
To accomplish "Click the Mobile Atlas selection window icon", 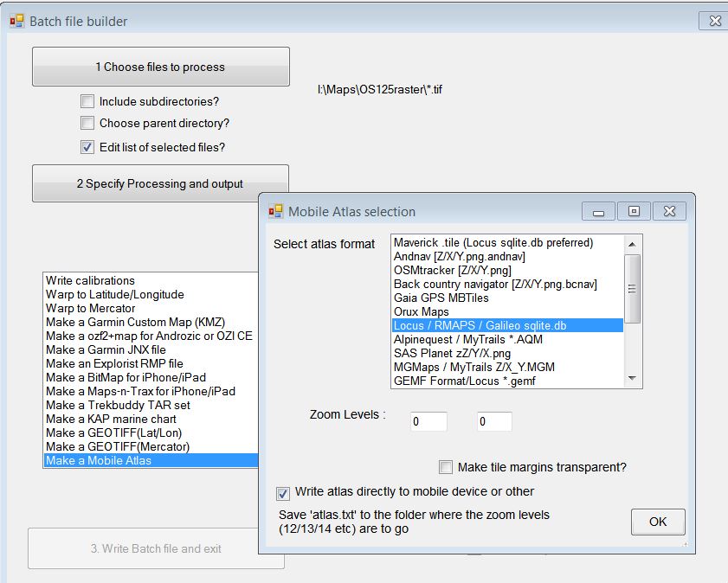I will [x=276, y=211].
